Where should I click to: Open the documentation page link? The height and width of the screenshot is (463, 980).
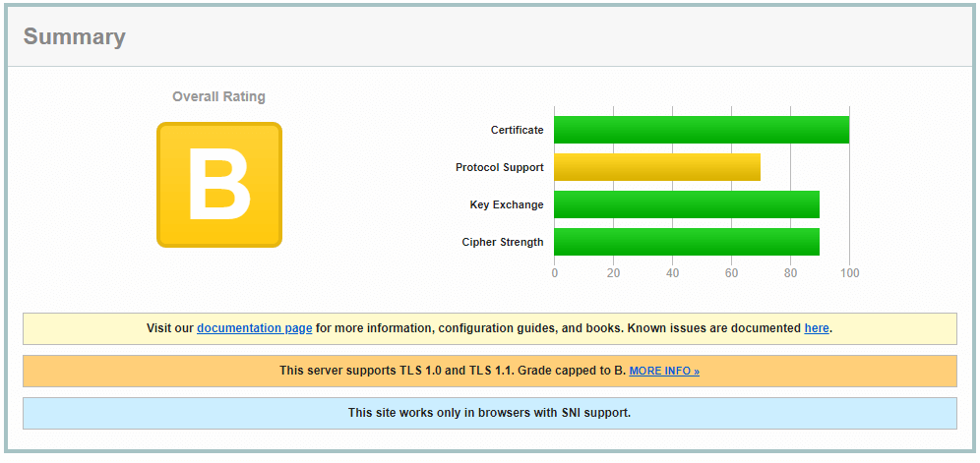point(255,328)
